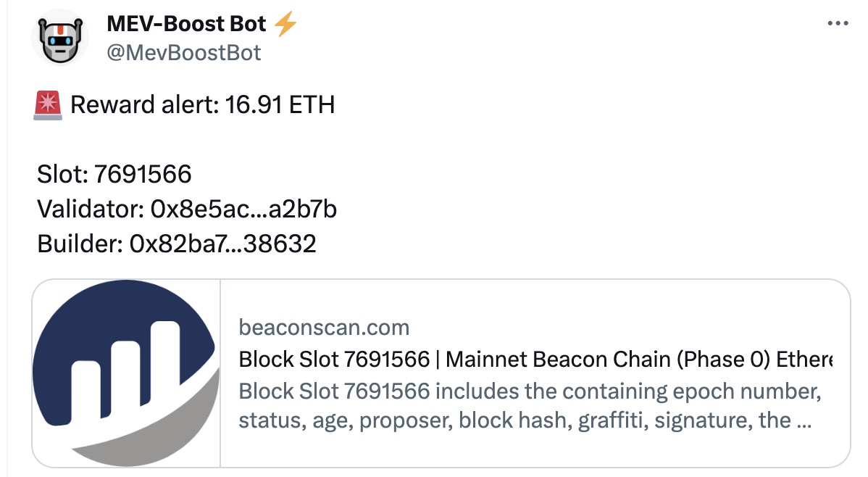Click the MEV-Boost Bot display name
The image size is (868, 477).
point(188,25)
